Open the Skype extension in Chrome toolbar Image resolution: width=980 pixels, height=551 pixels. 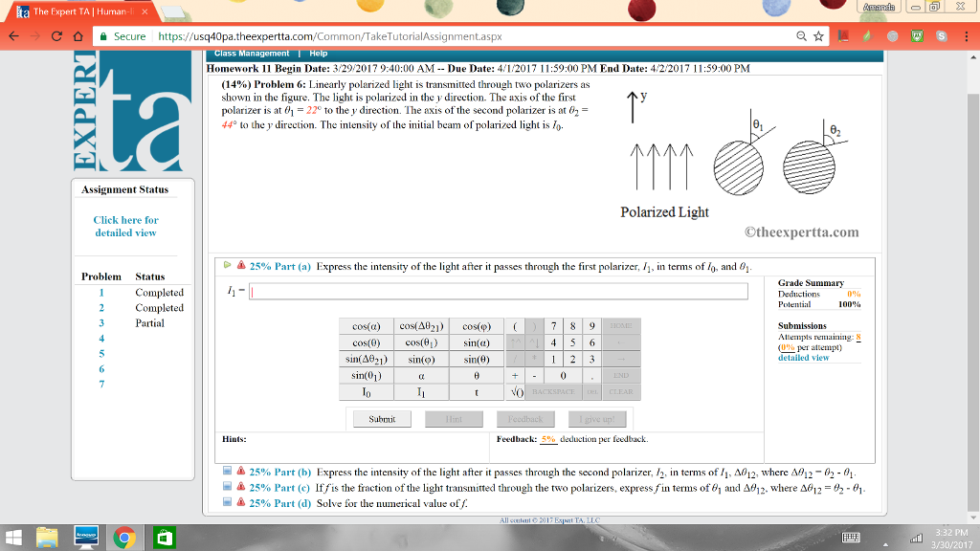pyautogui.click(x=942, y=35)
